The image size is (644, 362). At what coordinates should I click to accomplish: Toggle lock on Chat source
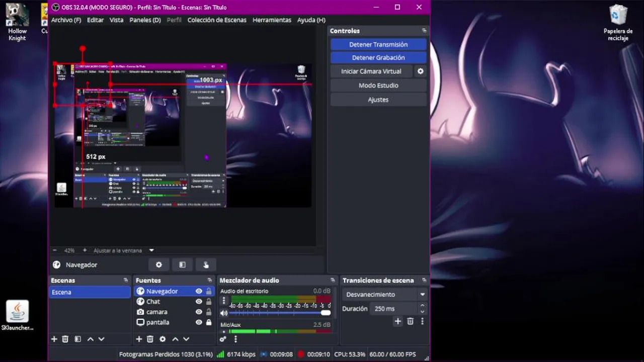pos(209,302)
